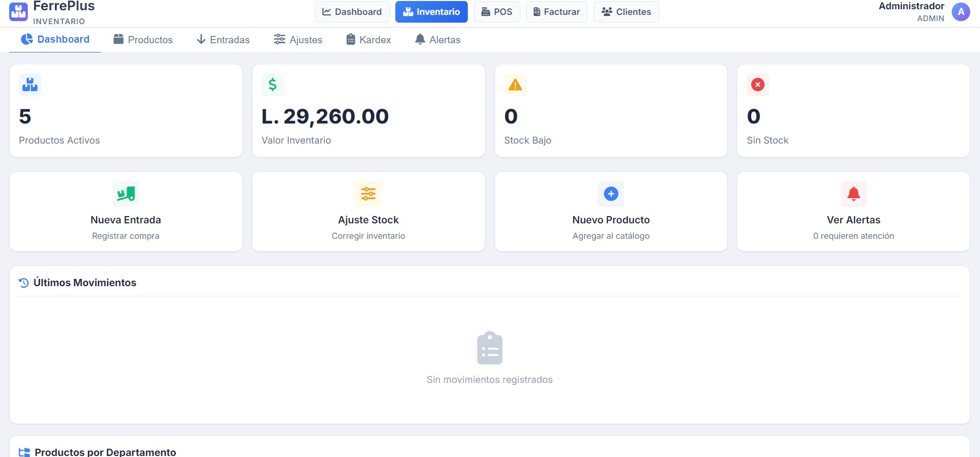This screenshot has width=980, height=457.
Task: Click the blue plus Nuevo Producto icon
Action: 611,194
